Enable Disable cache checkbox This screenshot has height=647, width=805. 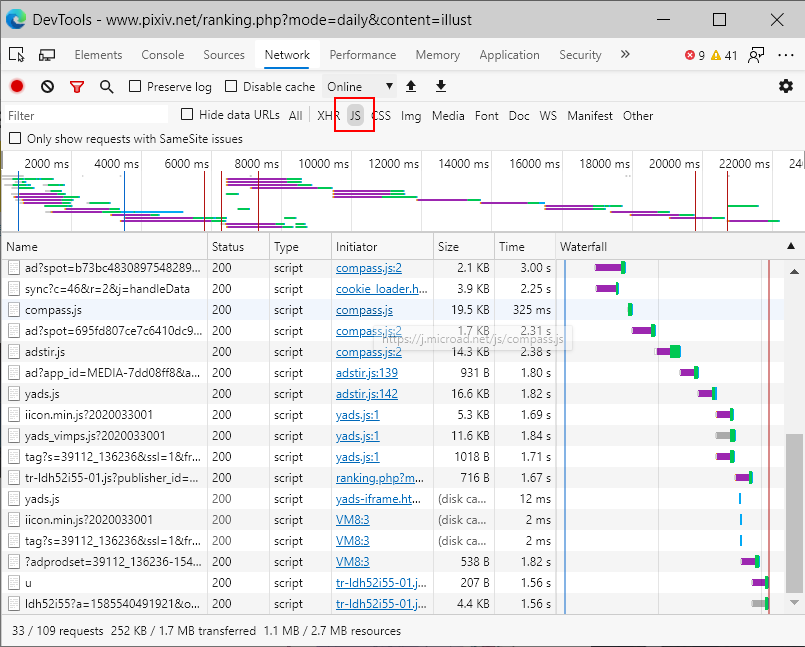click(231, 86)
